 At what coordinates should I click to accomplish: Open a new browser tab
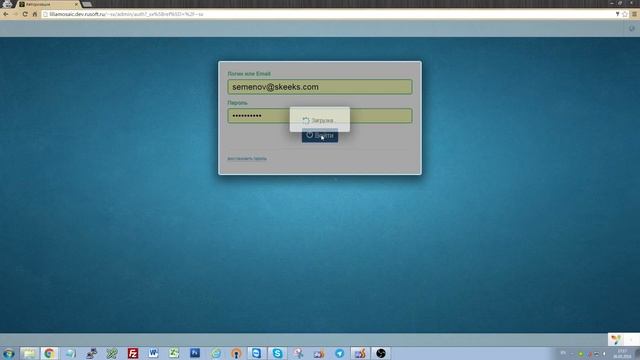(87, 4)
